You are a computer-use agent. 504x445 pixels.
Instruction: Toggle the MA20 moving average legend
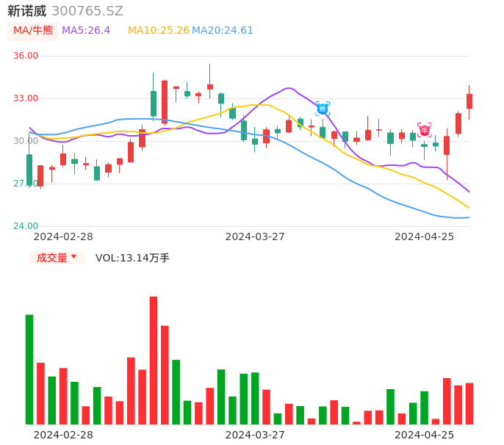pyautogui.click(x=223, y=31)
